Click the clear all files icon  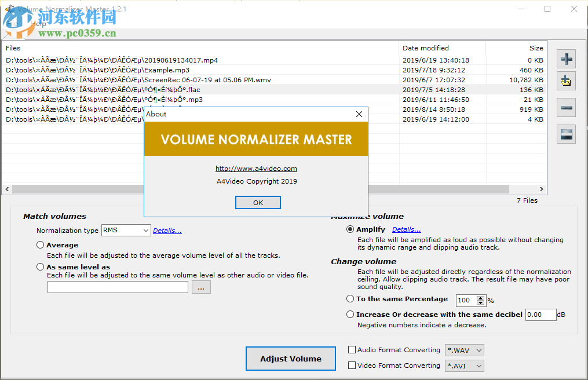tap(566, 134)
